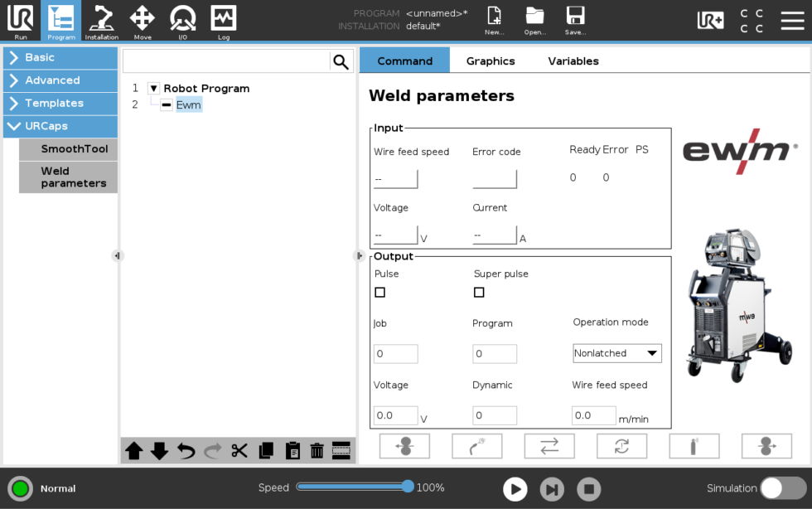Image resolution: width=812 pixels, height=509 pixels.
Task: Click the Job output input field
Action: coord(395,354)
